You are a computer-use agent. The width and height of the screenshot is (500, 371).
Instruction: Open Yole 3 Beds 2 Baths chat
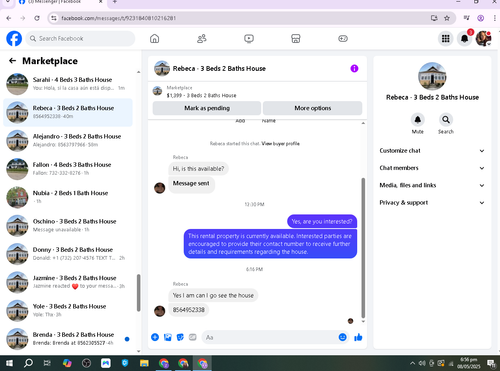[68, 311]
